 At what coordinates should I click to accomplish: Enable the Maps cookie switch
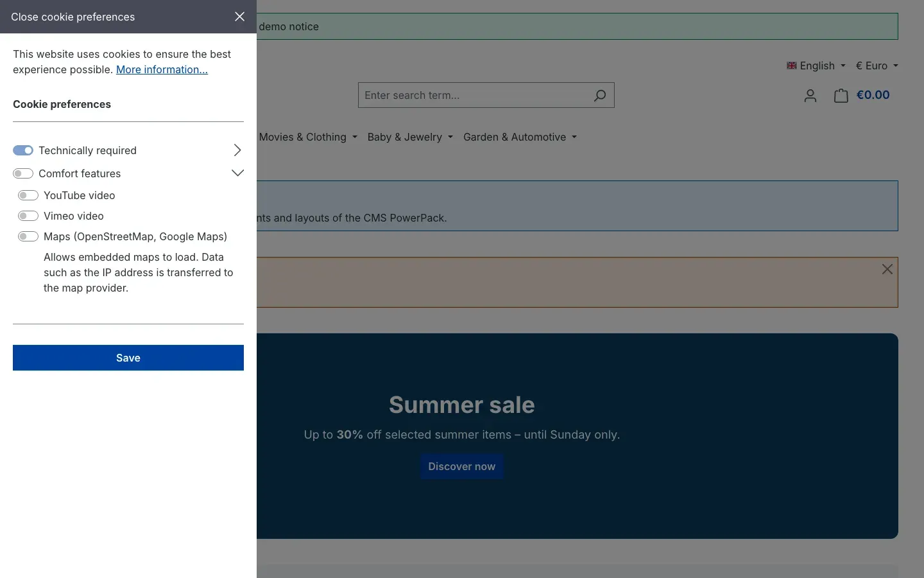coord(28,236)
